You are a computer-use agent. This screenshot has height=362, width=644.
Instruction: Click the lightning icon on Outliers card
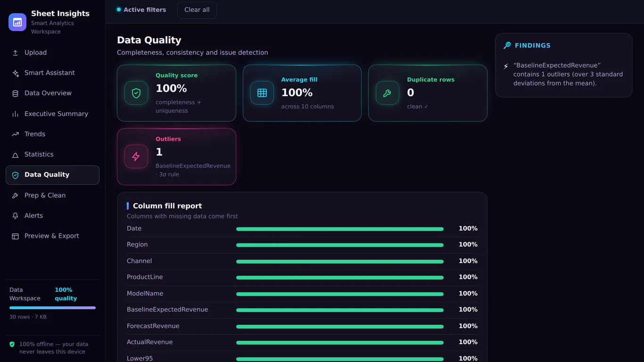[x=136, y=156]
